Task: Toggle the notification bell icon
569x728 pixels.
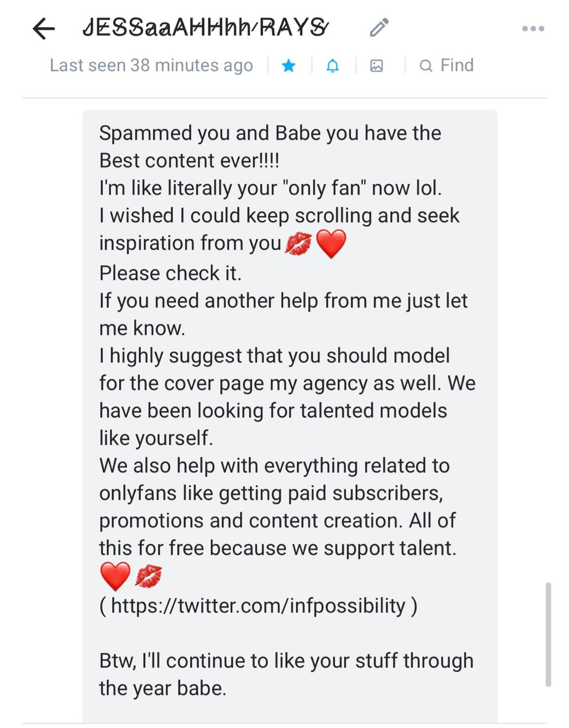Action: click(333, 66)
